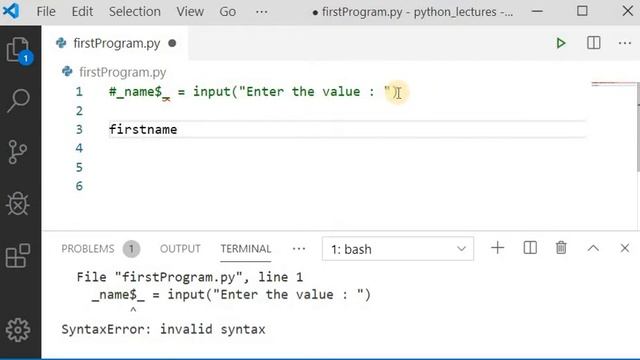Image resolution: width=640 pixels, height=360 pixels.
Task: Click firstProgram.py in the breadcrumb
Action: coord(122,72)
